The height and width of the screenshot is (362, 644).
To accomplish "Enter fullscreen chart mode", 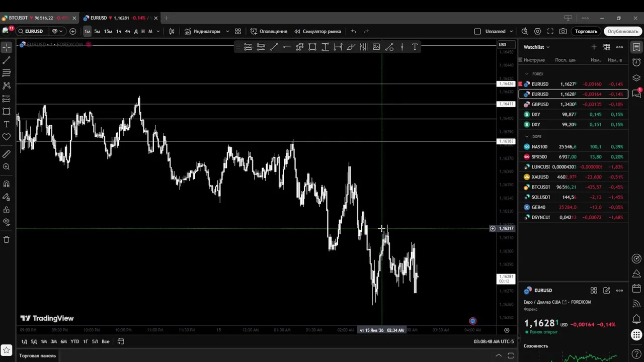I will point(550,31).
